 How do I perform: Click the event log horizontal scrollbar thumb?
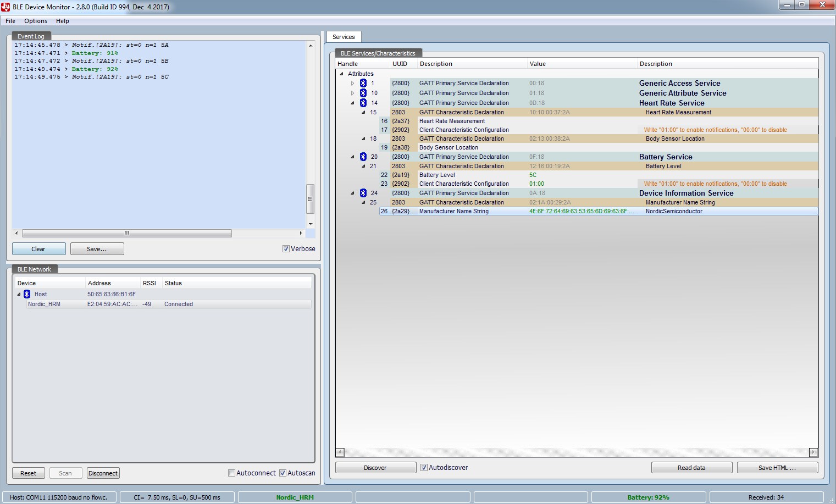tap(127, 233)
